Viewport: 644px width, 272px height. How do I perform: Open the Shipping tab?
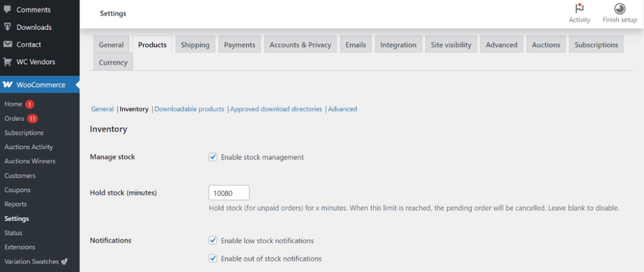coord(195,45)
